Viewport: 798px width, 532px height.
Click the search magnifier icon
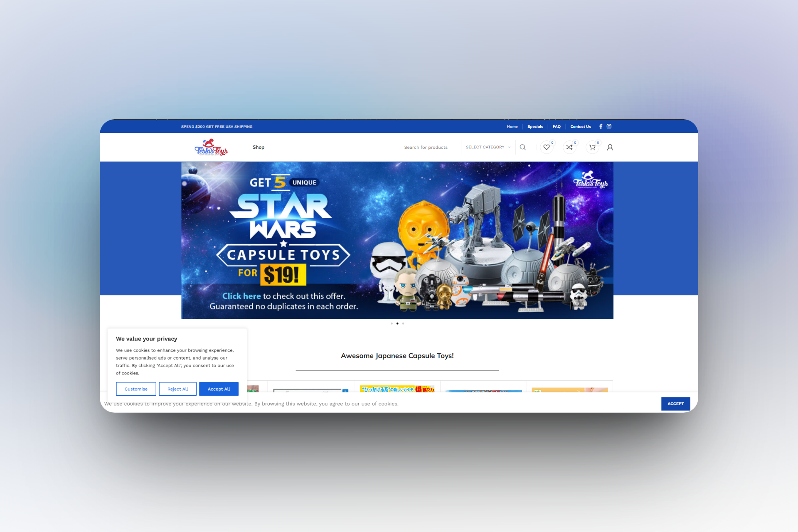pos(523,147)
